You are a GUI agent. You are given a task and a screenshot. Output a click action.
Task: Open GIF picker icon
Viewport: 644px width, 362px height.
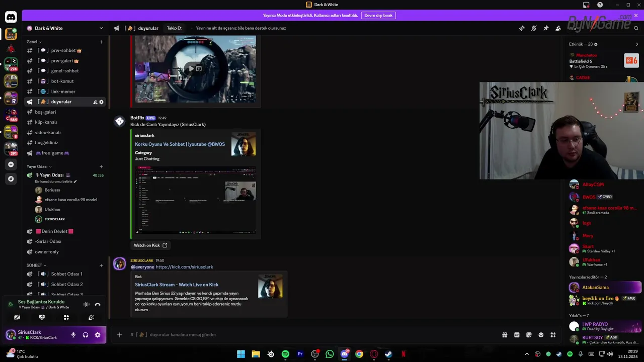pos(517,335)
